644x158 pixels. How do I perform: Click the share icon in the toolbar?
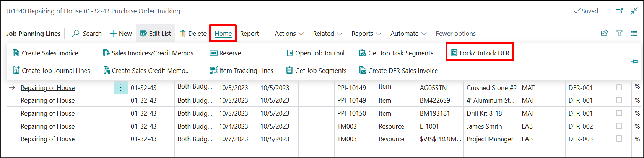(x=604, y=33)
